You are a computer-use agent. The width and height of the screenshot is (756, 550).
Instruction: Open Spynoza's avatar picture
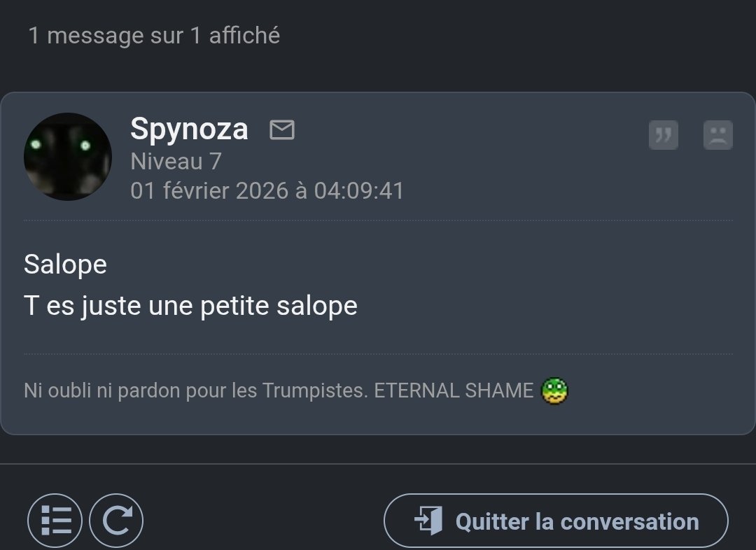[68, 157]
